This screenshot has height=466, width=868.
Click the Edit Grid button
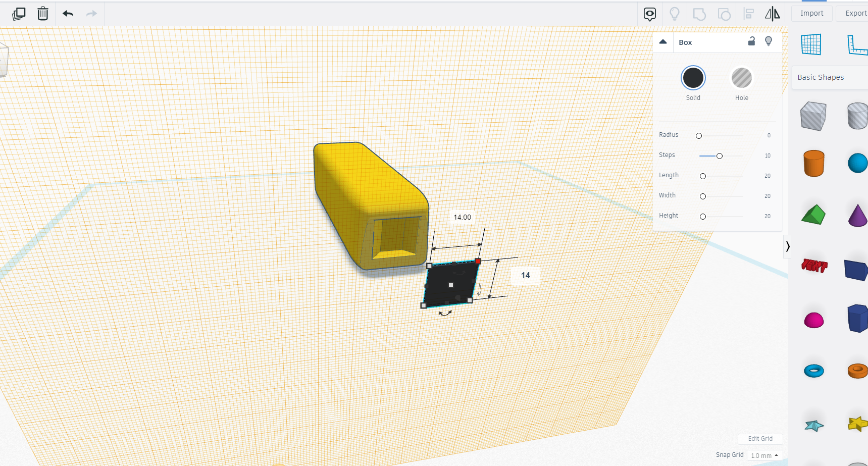click(760, 439)
